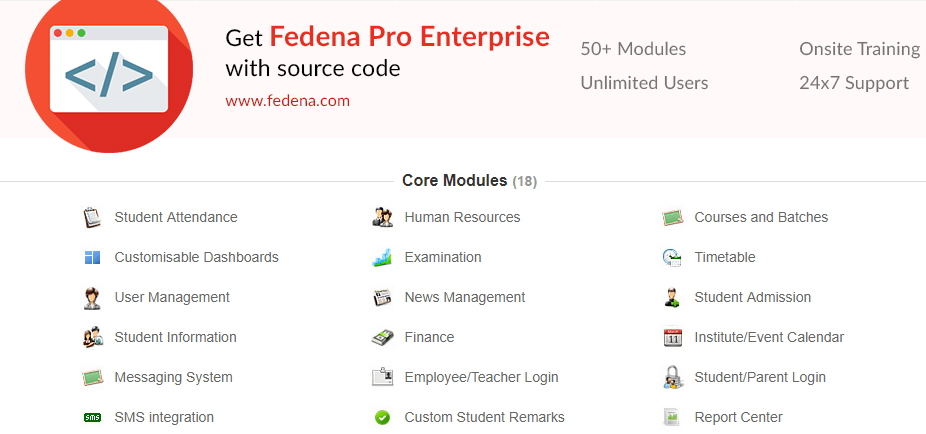The height and width of the screenshot is (434, 926).
Task: Click the Examination chart icon
Action: 383,257
